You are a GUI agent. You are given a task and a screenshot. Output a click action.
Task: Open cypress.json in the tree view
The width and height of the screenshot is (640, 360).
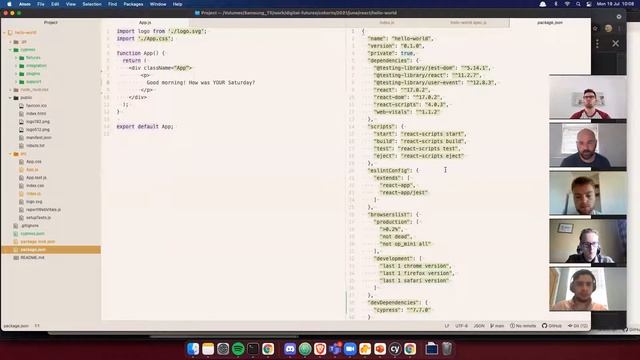(32, 233)
